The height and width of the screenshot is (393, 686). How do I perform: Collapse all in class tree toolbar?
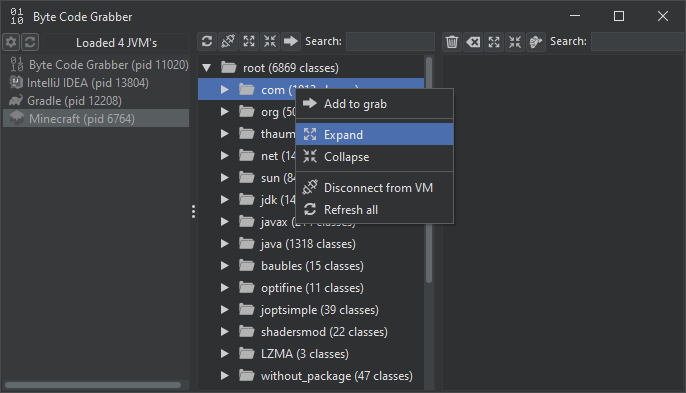click(270, 42)
